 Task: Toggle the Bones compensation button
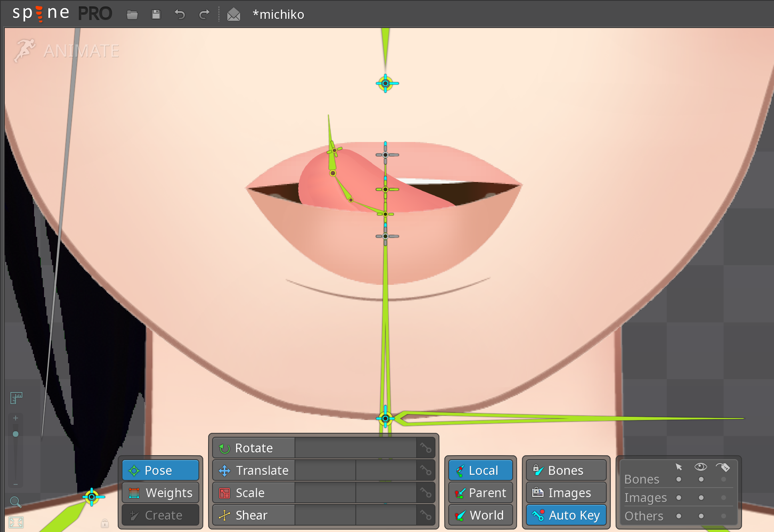[x=566, y=470]
